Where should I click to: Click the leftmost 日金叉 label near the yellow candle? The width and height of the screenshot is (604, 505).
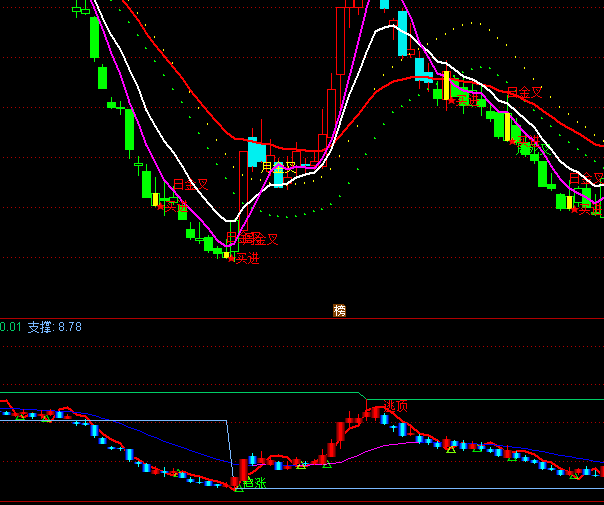click(x=190, y=185)
